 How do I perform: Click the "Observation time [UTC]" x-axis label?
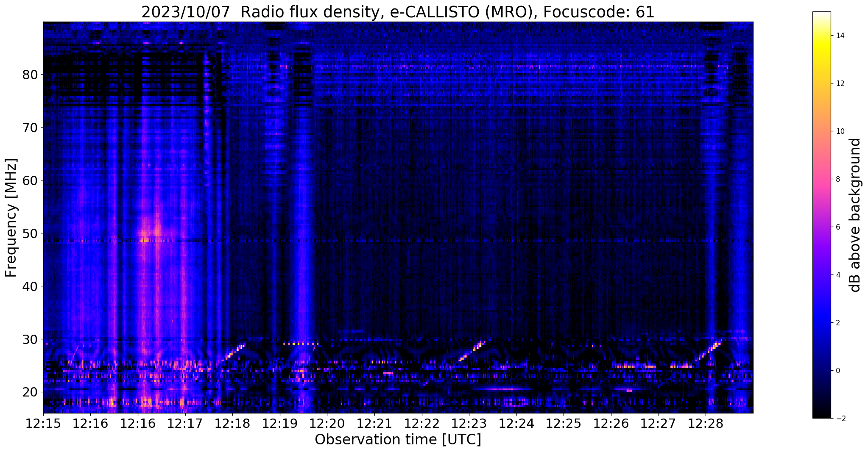(398, 439)
